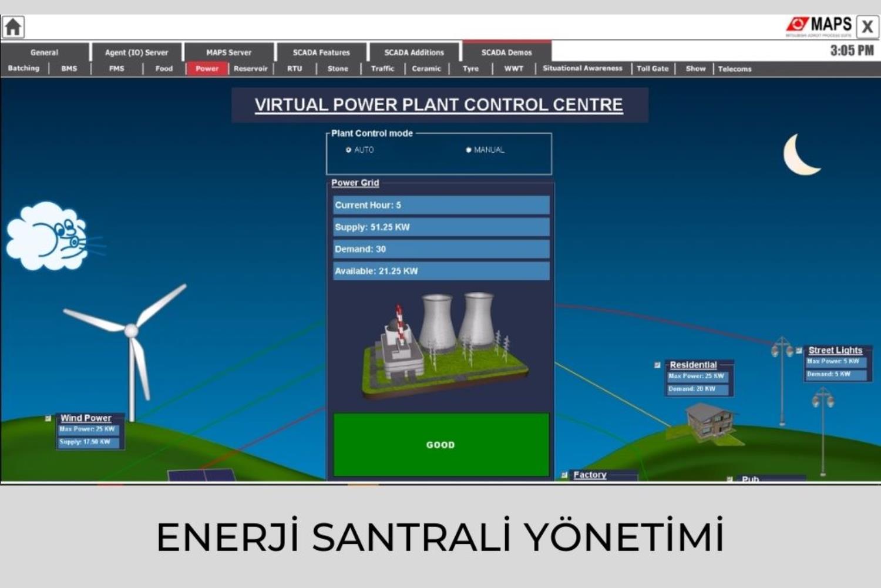This screenshot has width=881, height=588.
Task: Open the Toll Gate demo
Action: point(653,68)
